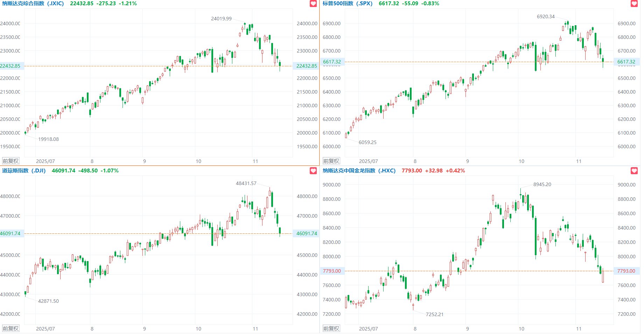This screenshot has width=644, height=334.
Task: Expand the 前复权 option under the .SPX chart
Action: click(331, 161)
